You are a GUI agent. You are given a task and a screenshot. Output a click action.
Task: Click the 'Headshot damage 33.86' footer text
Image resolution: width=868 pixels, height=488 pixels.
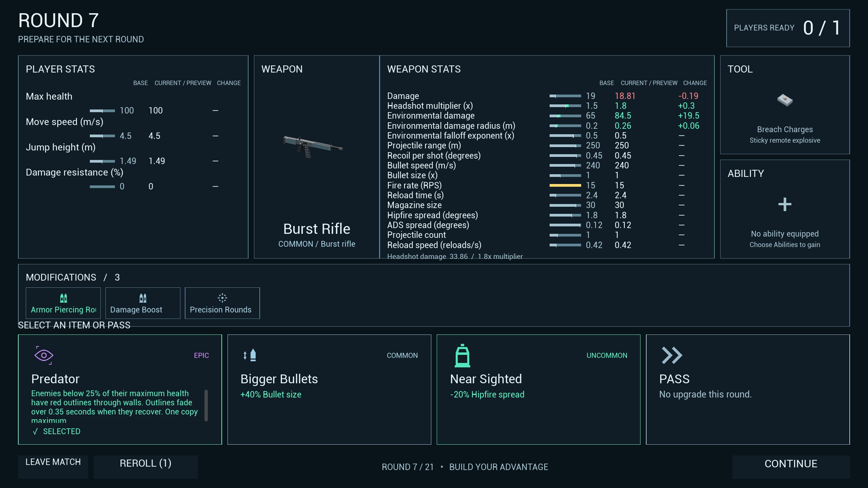(x=427, y=256)
